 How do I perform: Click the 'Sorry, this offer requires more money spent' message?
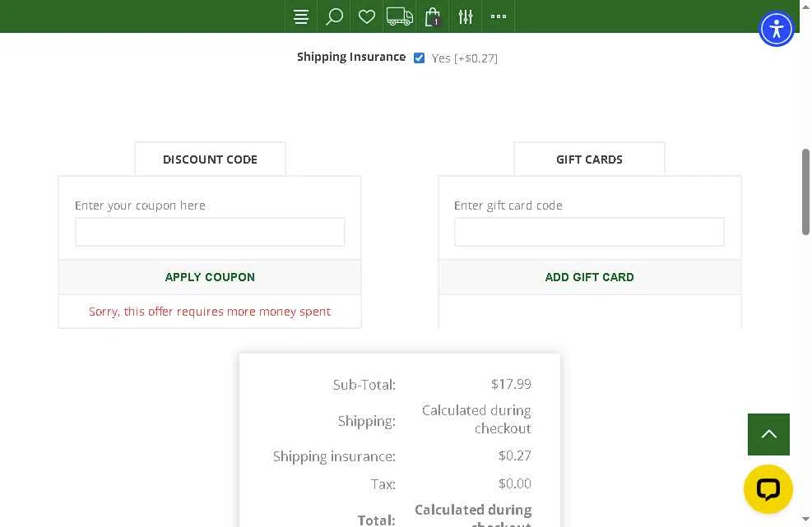tap(210, 312)
